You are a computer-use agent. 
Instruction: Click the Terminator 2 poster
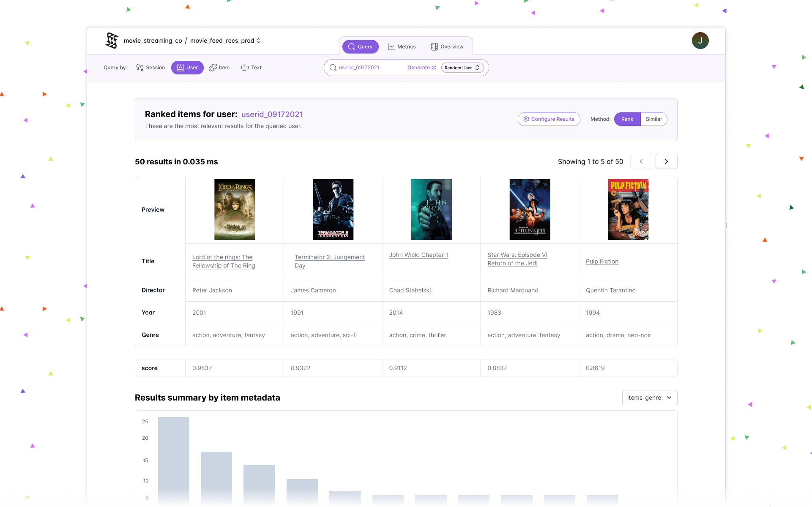pos(333,210)
